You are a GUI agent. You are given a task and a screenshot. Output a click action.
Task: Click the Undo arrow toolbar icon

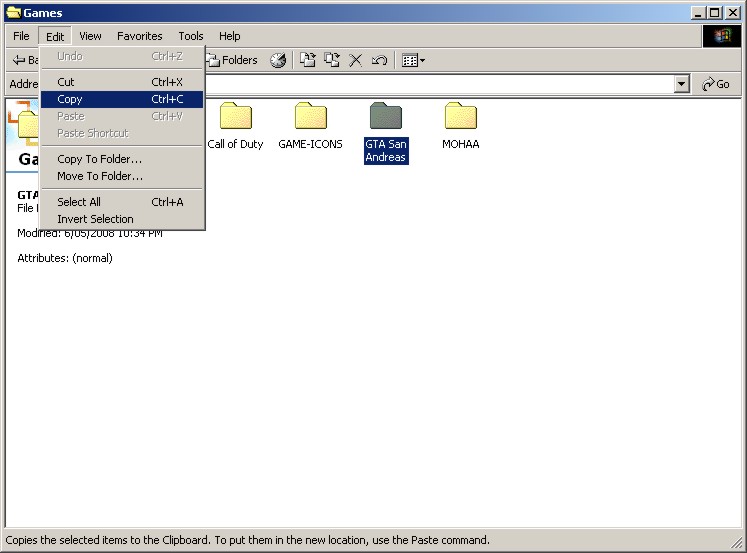[x=379, y=60]
